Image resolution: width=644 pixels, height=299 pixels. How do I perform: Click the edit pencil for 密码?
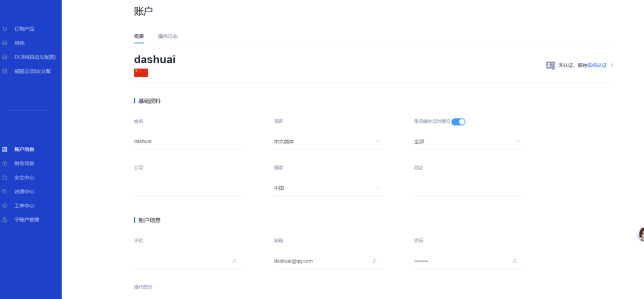coord(514,261)
